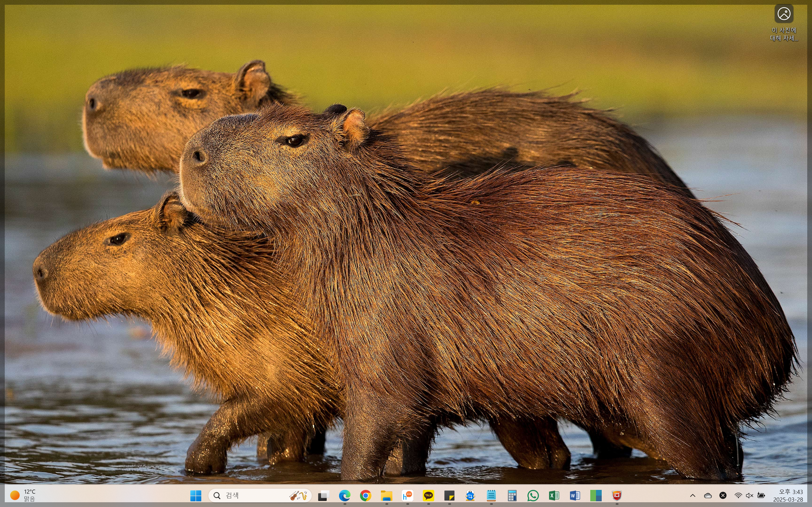
Task: Open Task View from the taskbar
Action: tap(324, 495)
